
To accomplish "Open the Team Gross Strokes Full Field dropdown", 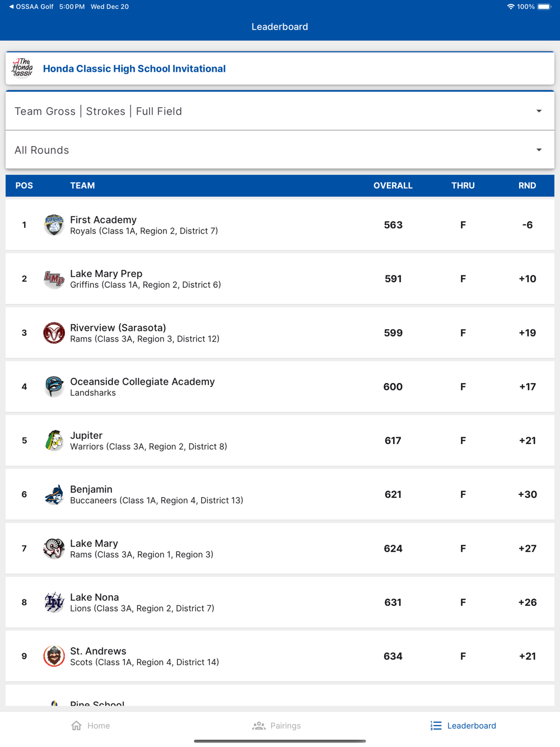I will (x=279, y=111).
